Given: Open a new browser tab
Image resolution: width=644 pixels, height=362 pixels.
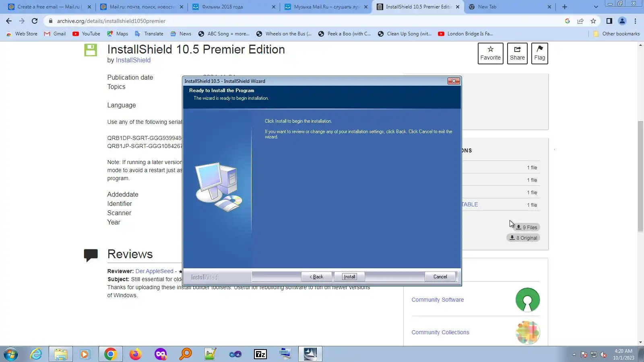Looking at the screenshot, I should (565, 7).
